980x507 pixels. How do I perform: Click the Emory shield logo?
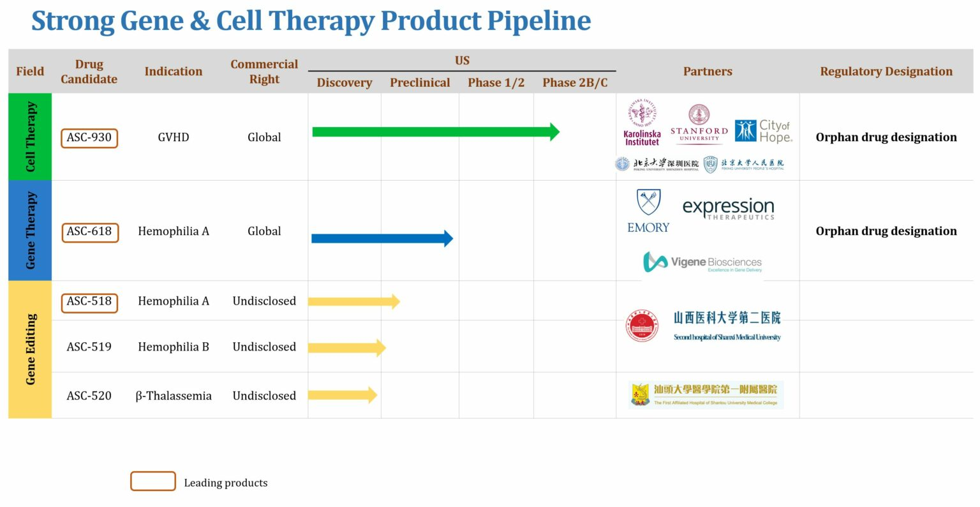coord(648,211)
